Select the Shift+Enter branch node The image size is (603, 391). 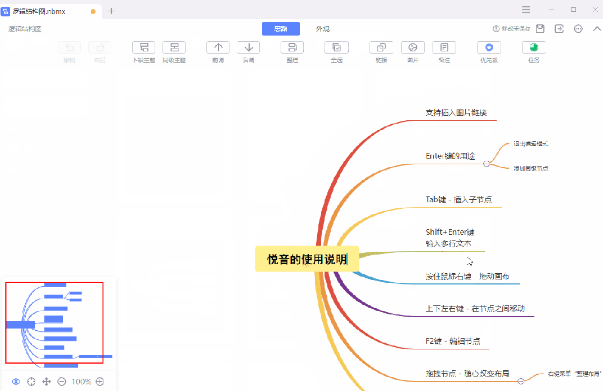pos(450,238)
